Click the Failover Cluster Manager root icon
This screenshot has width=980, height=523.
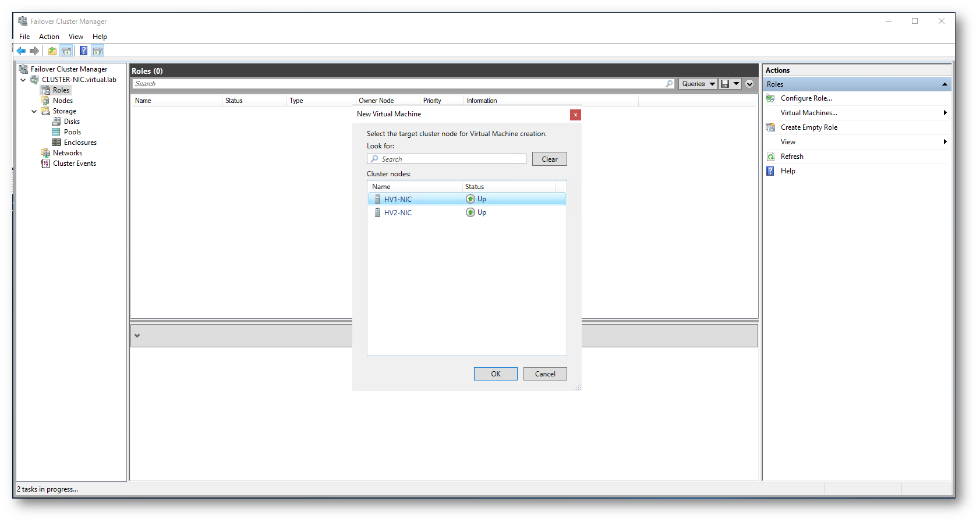(23, 69)
